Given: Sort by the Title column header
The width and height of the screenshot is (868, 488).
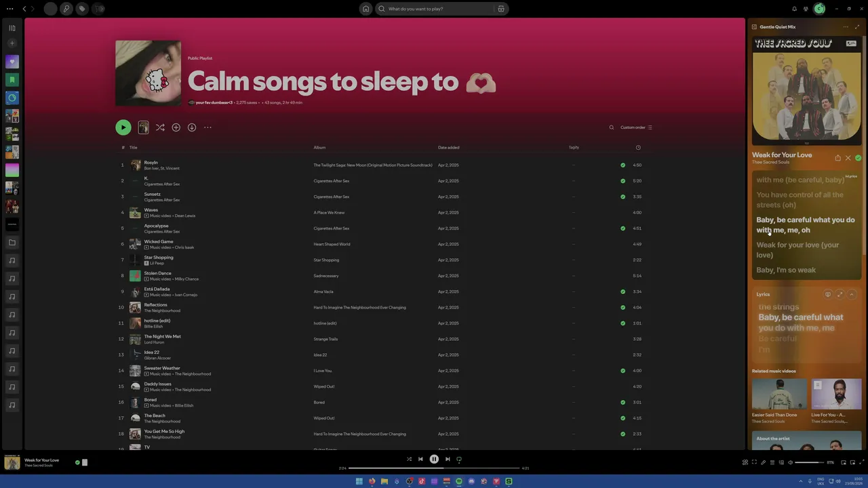Looking at the screenshot, I should pos(134,148).
